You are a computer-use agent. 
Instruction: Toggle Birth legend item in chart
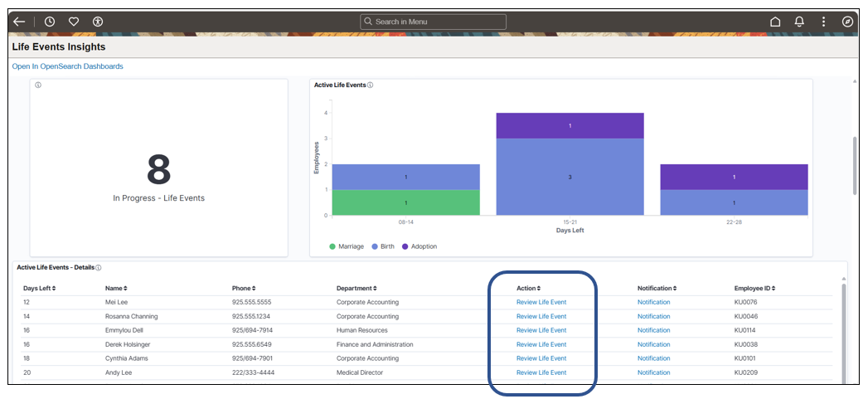pos(384,246)
